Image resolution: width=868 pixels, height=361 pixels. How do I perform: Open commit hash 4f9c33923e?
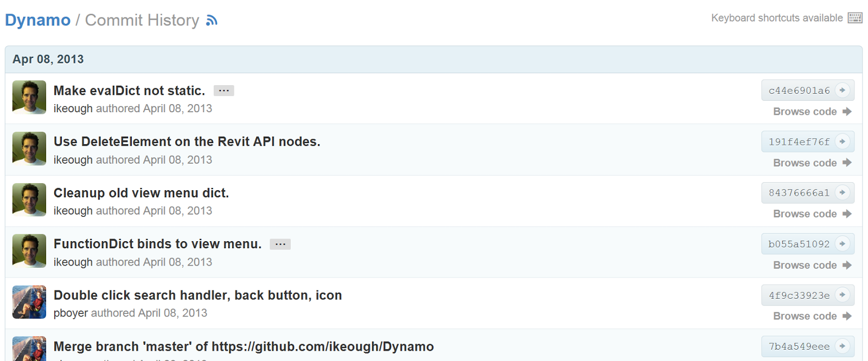click(799, 295)
